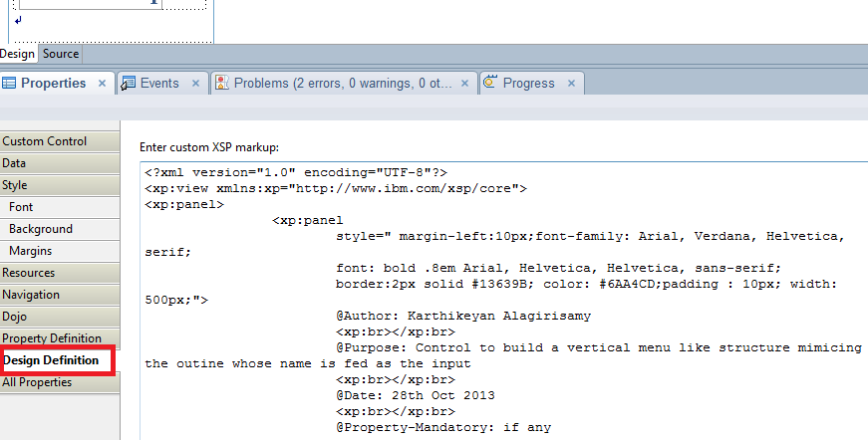Click the '@Author: Karthikeyan Alagirisamy' line

(x=463, y=317)
